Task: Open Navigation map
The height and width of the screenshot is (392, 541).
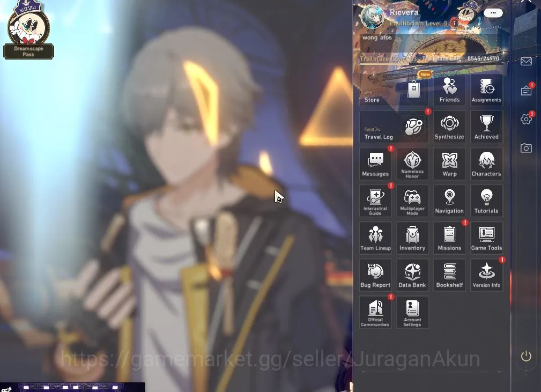Action: [x=449, y=201]
